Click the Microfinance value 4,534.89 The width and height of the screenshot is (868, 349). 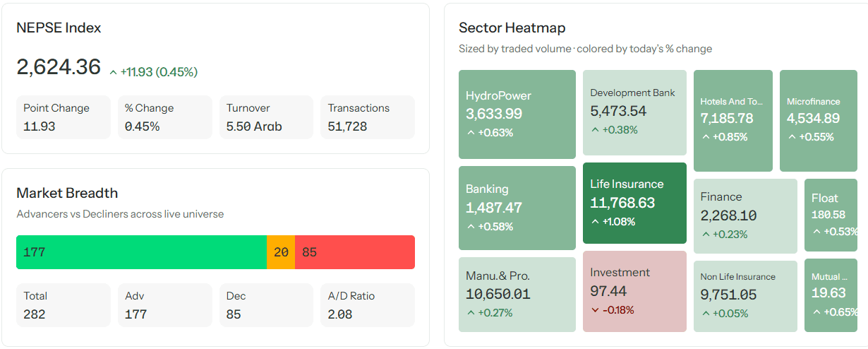coord(814,119)
